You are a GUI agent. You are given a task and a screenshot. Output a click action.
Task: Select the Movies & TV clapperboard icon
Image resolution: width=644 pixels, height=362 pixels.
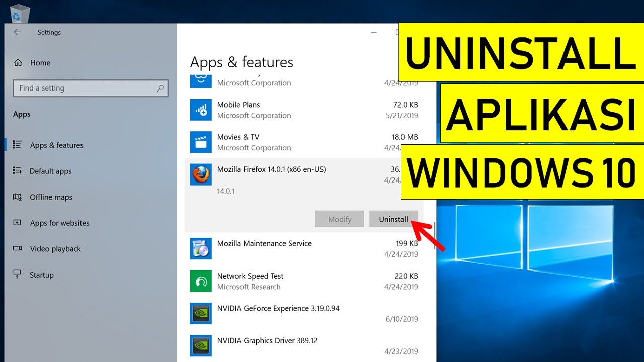click(201, 142)
